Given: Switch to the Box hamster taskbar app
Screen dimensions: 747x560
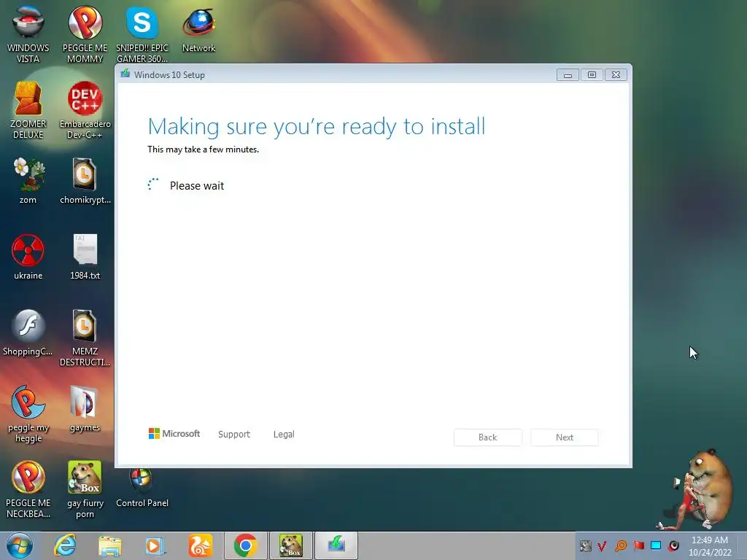Looking at the screenshot, I should click(290, 545).
